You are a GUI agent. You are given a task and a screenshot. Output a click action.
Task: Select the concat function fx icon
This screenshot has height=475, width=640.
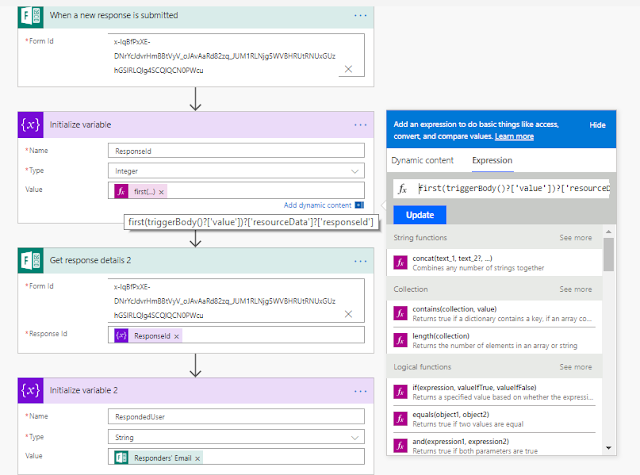click(400, 262)
